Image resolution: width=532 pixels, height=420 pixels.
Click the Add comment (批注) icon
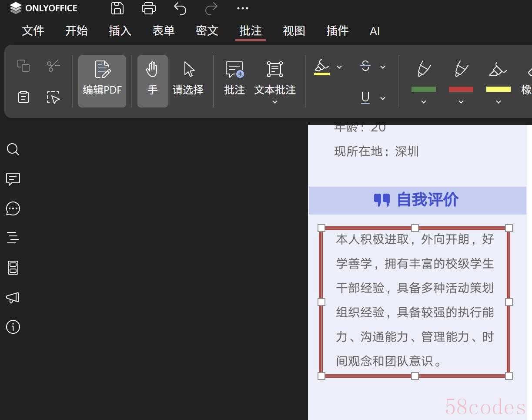click(x=234, y=78)
